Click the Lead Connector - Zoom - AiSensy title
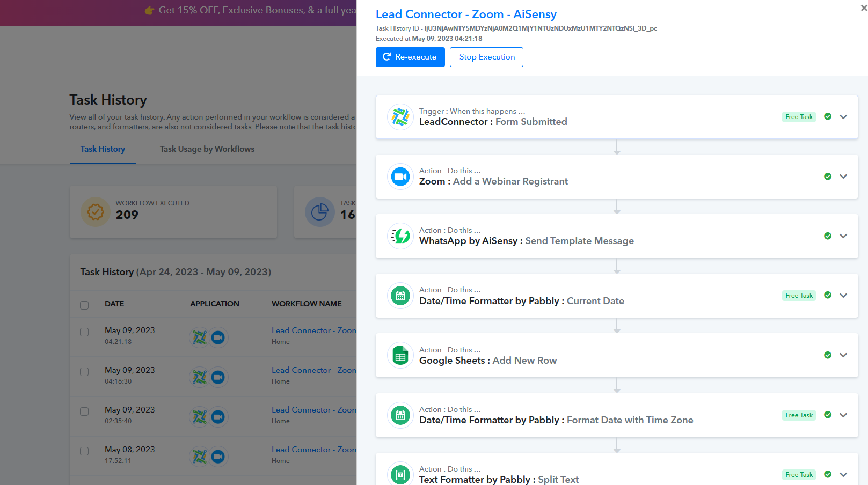 tap(466, 14)
